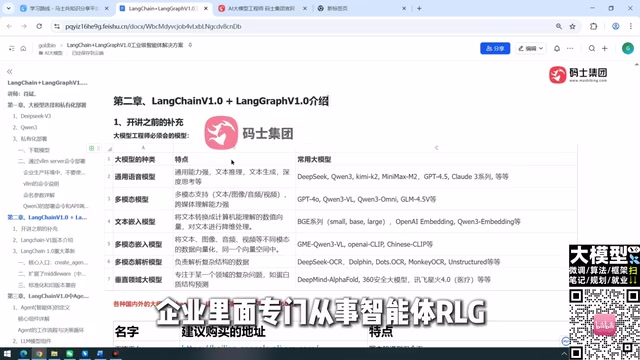Open a new browser tab

[x=419, y=8]
